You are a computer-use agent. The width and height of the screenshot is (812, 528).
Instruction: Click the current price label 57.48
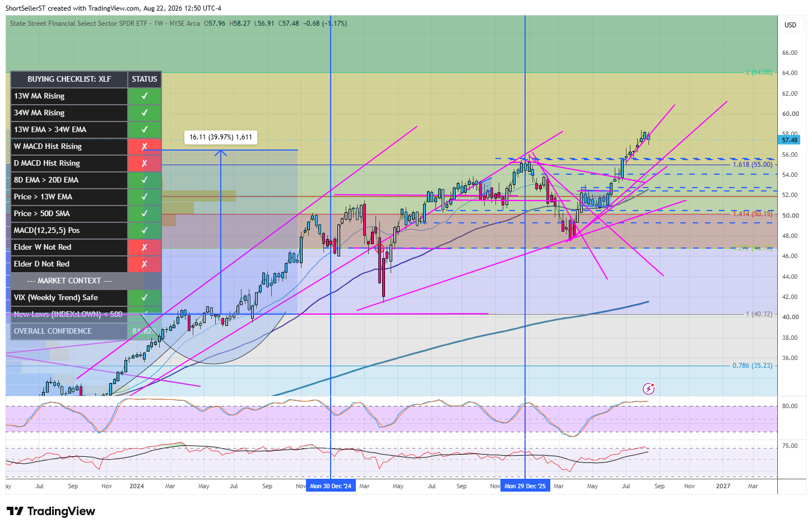click(x=790, y=140)
